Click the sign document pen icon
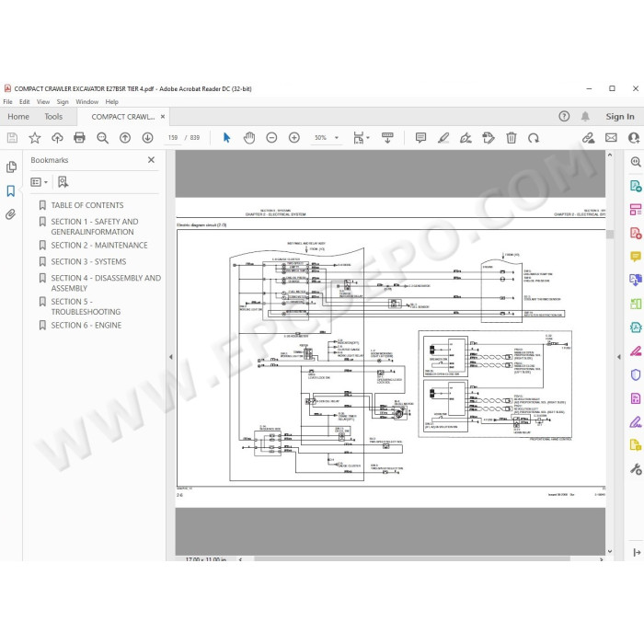Viewport: 644px width, 644px height. 466,138
